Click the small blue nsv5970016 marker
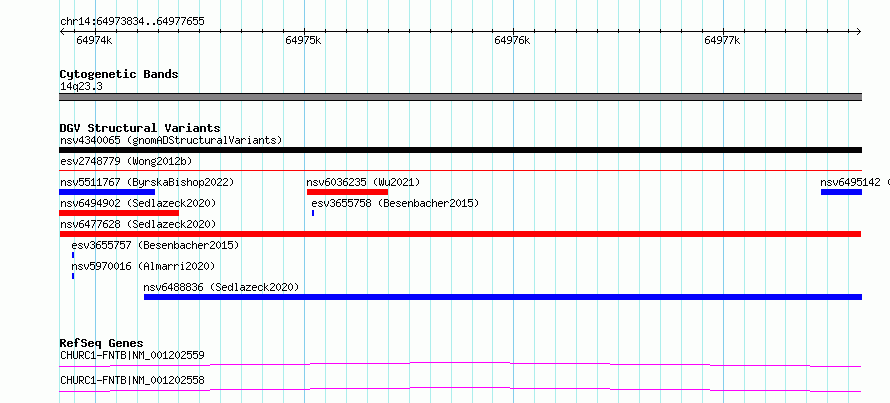Viewport: 890px width, 403px height. click(73, 276)
